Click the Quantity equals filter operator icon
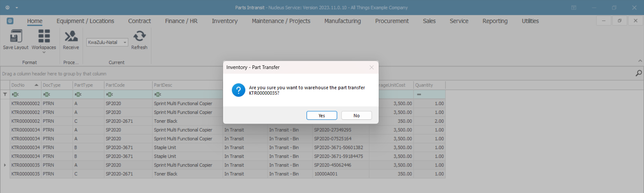644x193 pixels. 419,94
